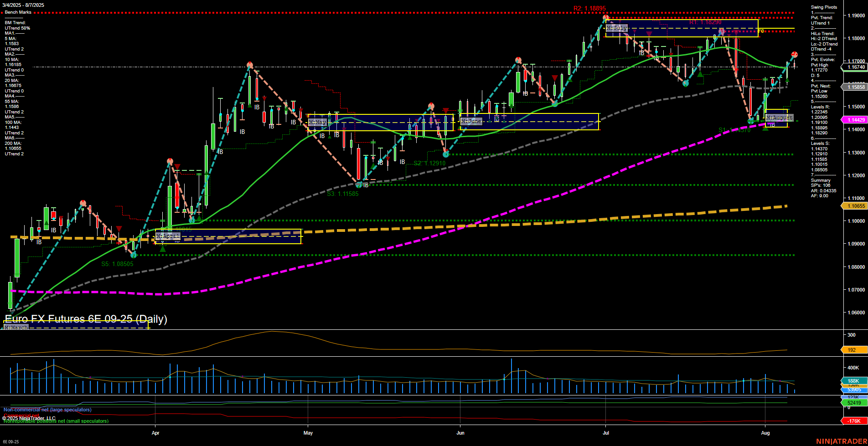This screenshot has height=446, width=868.
Task: Select the 'M-March' monthly range tag
Action: tap(16, 327)
